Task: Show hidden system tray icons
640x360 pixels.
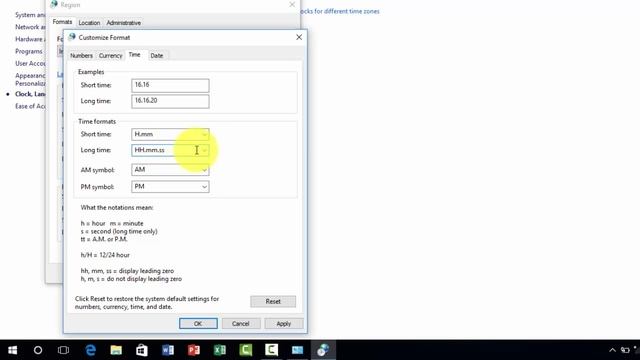Action: [612, 350]
